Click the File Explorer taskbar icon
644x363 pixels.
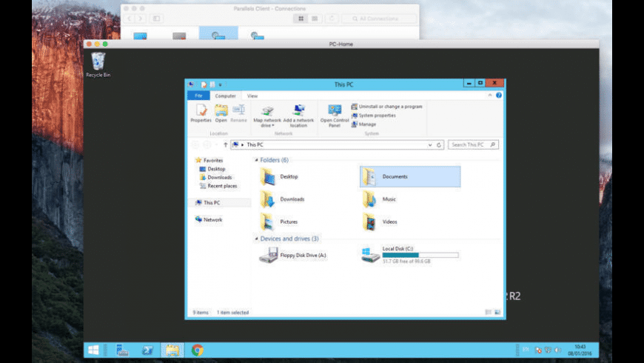pyautogui.click(x=172, y=350)
